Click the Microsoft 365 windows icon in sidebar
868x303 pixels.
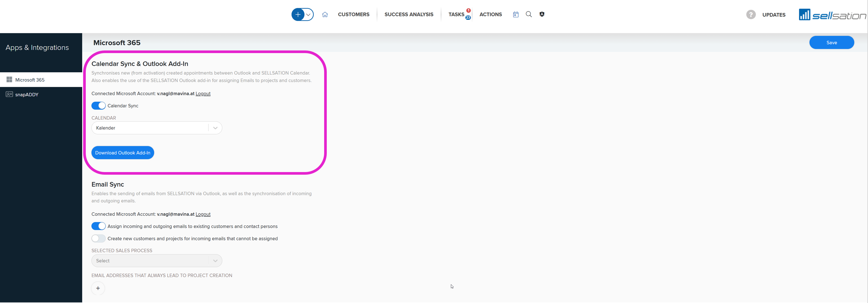click(x=9, y=80)
